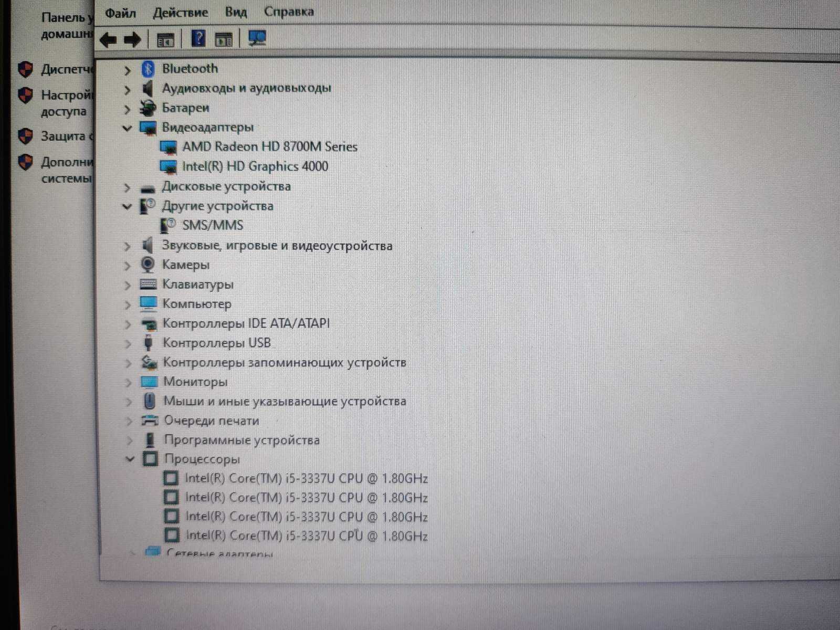Click the action pane toolbar icon

click(224, 39)
